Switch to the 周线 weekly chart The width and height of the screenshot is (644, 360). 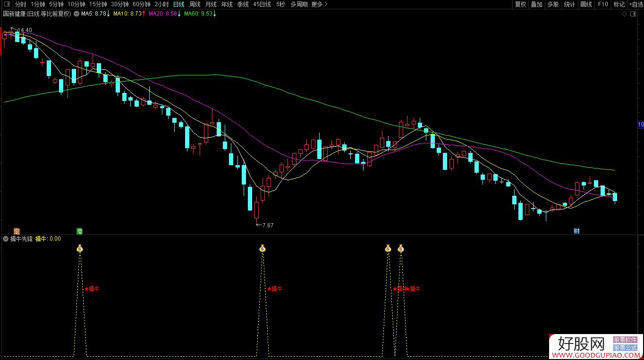[195, 4]
